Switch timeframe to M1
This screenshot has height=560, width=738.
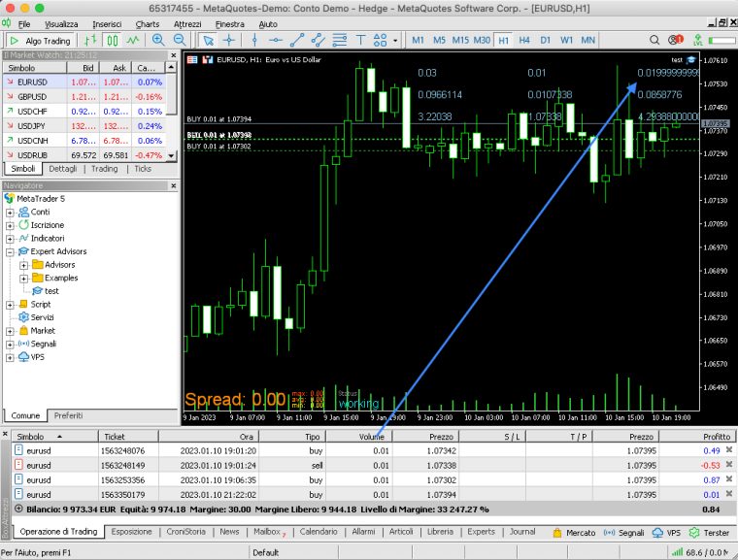(418, 41)
